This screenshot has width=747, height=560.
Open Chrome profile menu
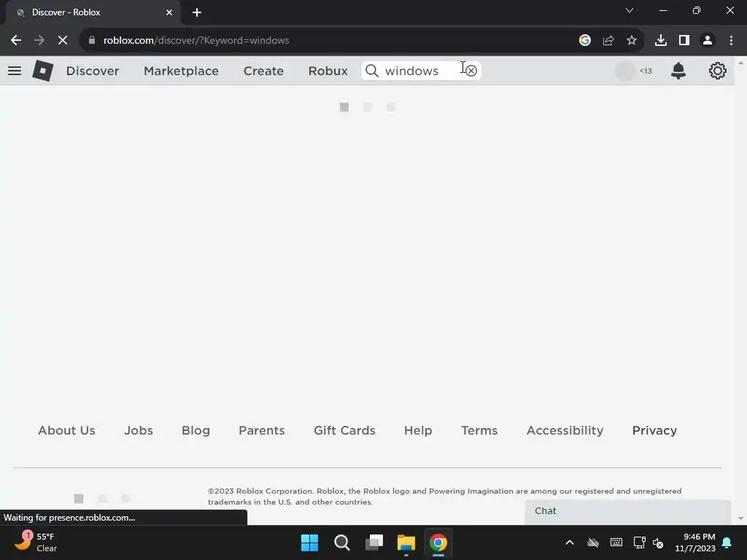(x=708, y=41)
